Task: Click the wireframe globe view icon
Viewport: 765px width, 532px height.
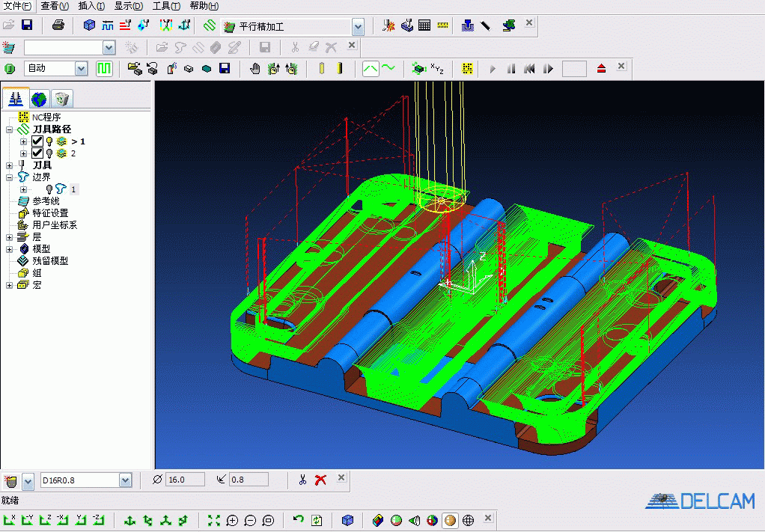Action: click(468, 521)
